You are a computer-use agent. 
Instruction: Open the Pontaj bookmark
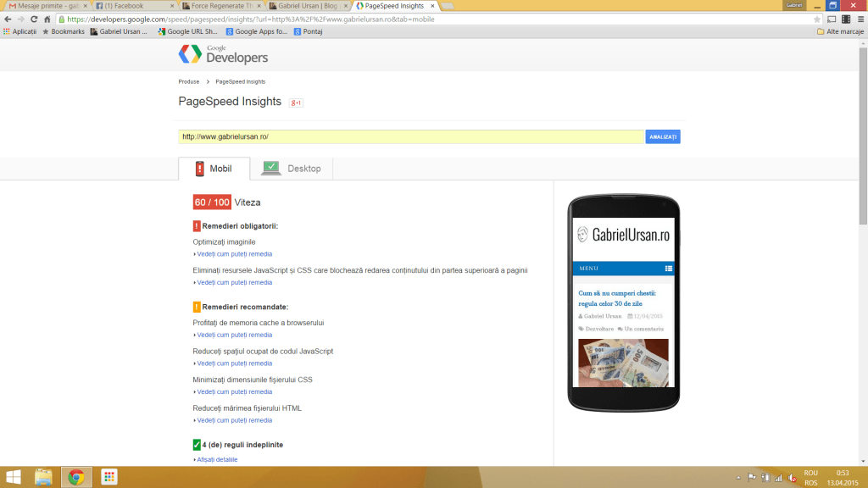309,31
